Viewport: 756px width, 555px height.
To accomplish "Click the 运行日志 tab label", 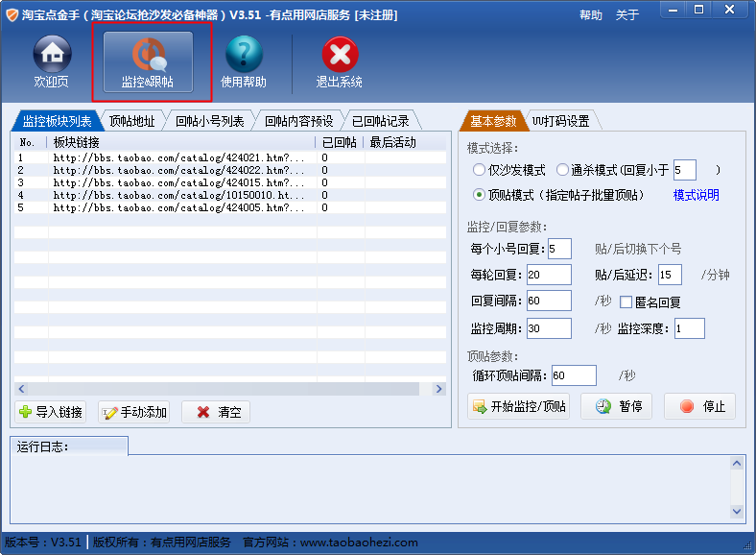I will (x=69, y=446).
